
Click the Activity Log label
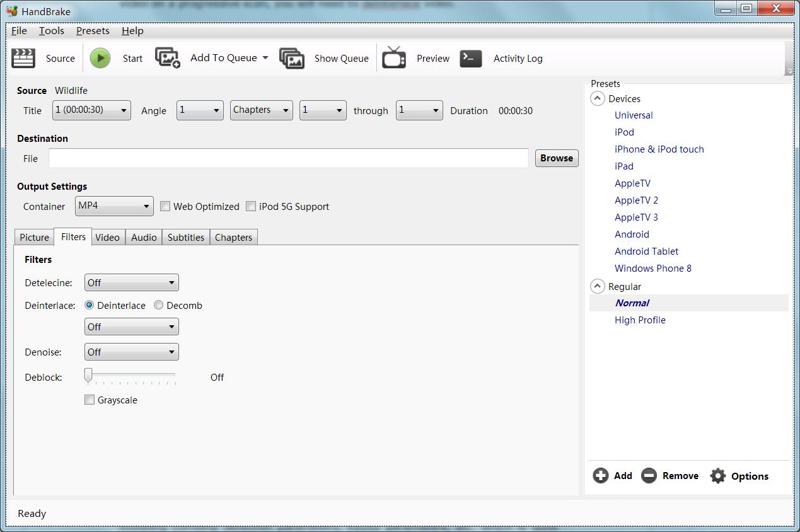pyautogui.click(x=518, y=59)
